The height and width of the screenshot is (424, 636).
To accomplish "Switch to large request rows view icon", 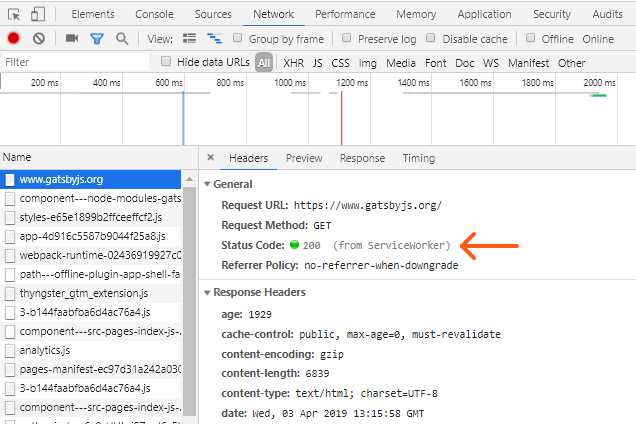I will tap(190, 38).
